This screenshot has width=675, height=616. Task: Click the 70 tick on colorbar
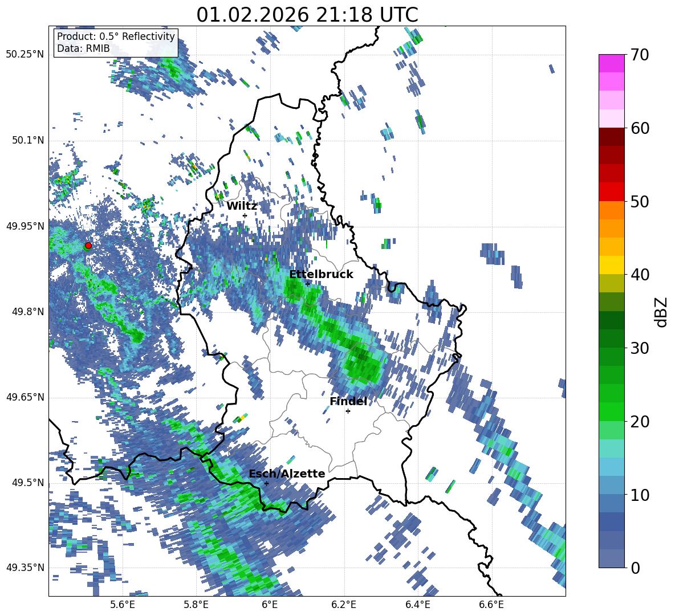point(640,55)
